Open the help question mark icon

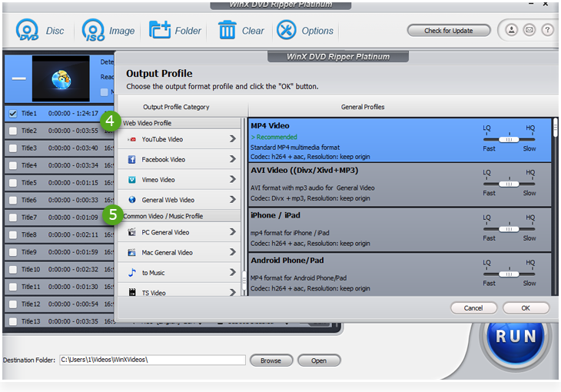pos(547,30)
